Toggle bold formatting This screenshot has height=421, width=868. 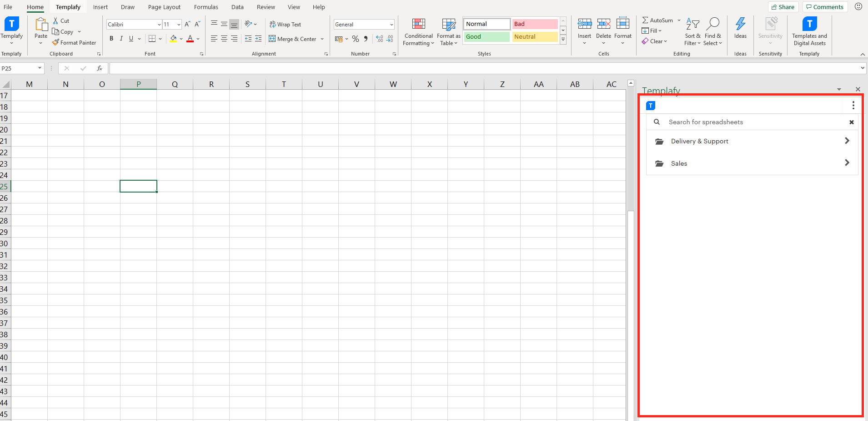pyautogui.click(x=111, y=38)
